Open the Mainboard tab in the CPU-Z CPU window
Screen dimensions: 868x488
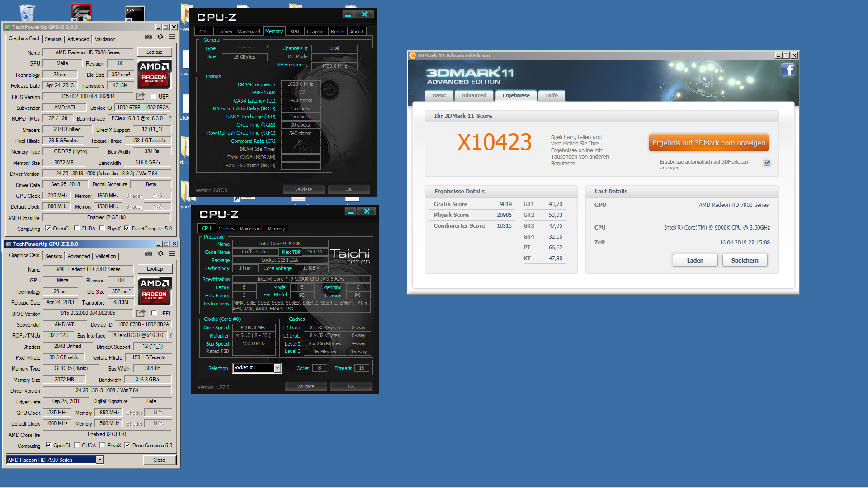pos(251,229)
